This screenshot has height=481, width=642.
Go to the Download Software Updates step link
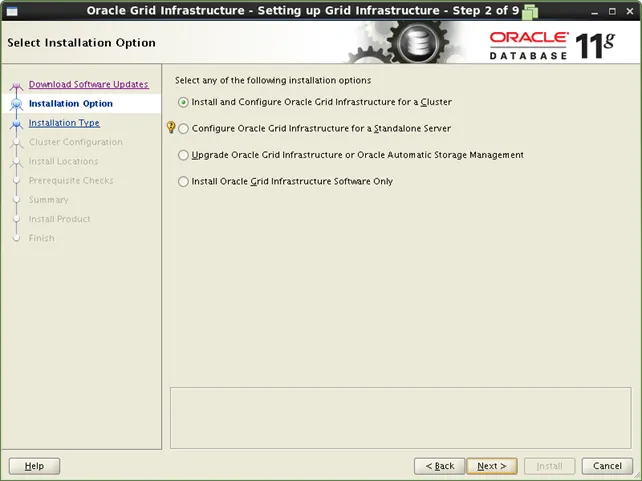coord(88,85)
